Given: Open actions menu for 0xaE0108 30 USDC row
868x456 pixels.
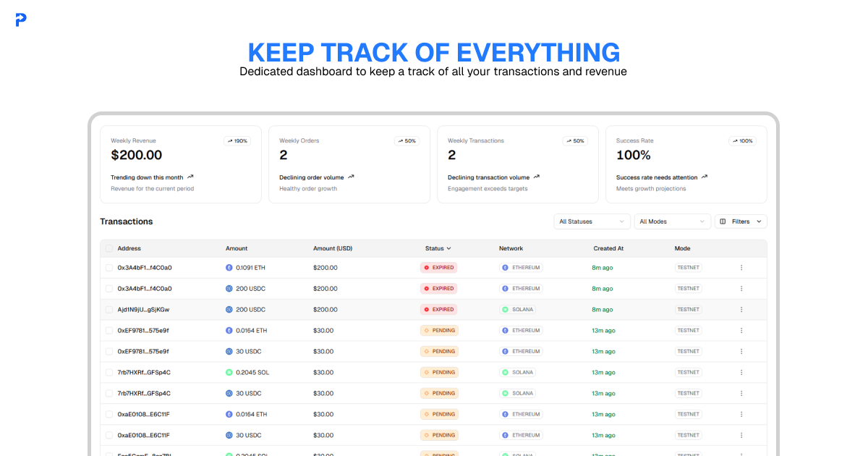Looking at the screenshot, I should [x=741, y=436].
